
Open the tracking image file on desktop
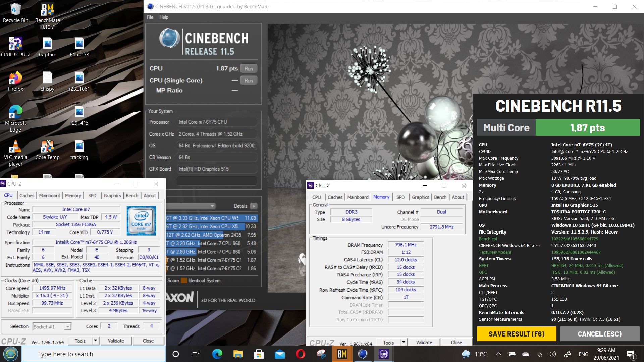click(x=79, y=150)
